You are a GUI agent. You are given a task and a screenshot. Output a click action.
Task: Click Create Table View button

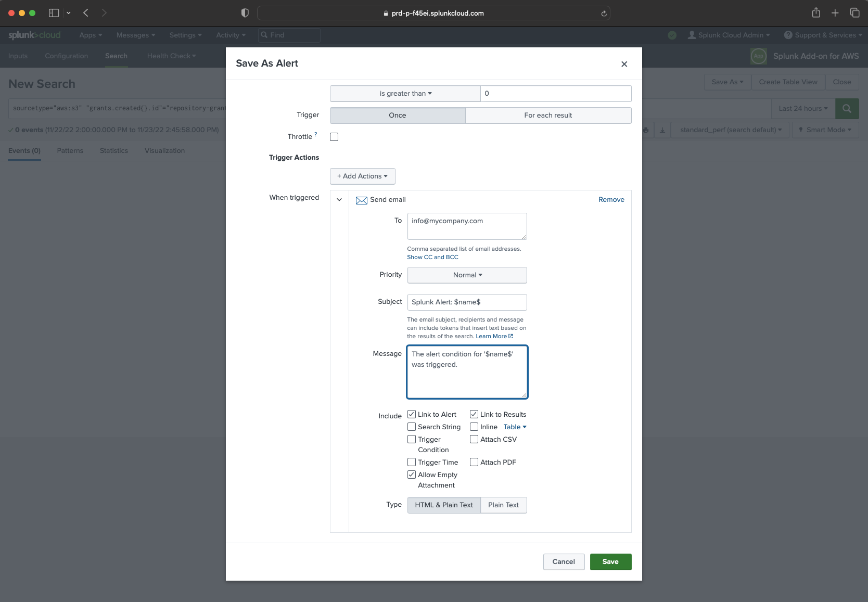pyautogui.click(x=788, y=82)
